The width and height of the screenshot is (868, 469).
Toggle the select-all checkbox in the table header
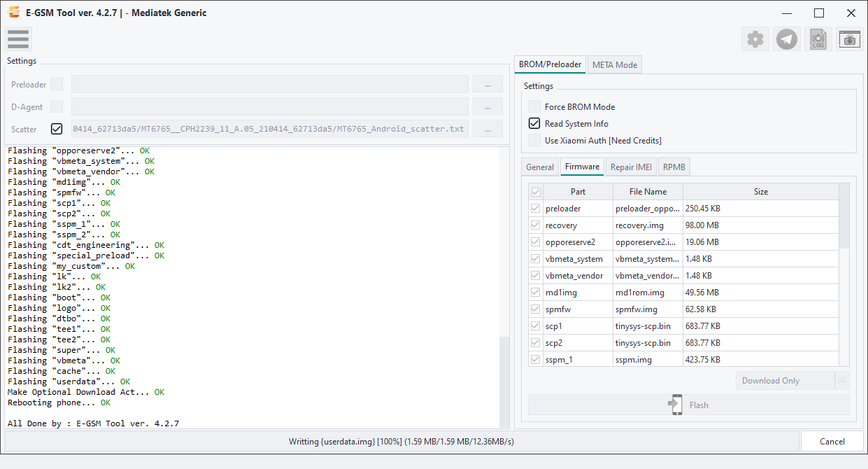coord(536,192)
